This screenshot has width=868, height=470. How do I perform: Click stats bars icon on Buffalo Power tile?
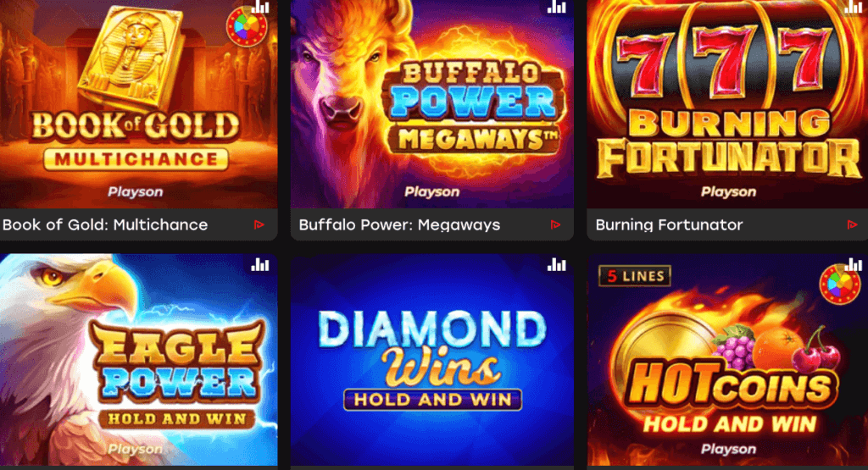(x=556, y=7)
